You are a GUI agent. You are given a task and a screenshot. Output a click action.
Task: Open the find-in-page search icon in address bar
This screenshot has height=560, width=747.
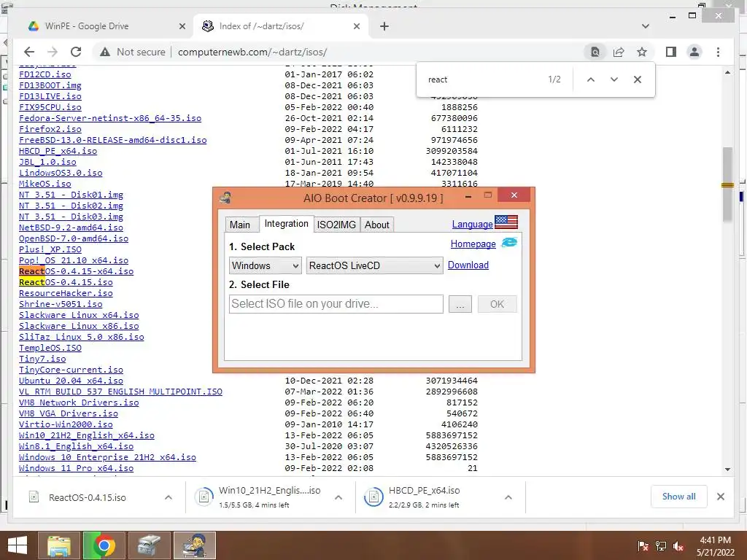[595, 52]
